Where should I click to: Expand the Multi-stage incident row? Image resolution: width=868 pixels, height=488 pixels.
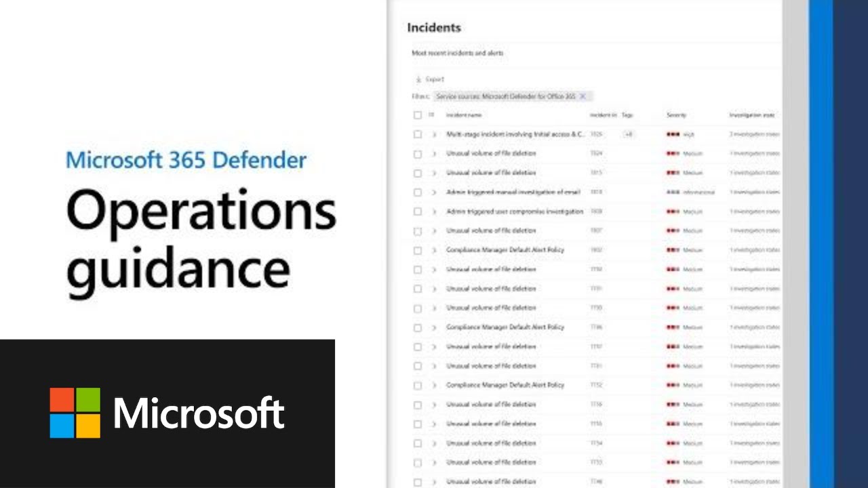coord(434,134)
